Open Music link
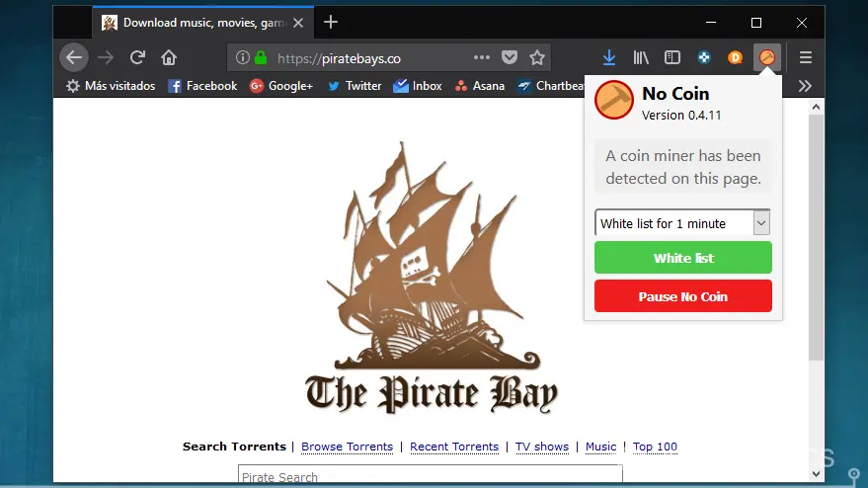The image size is (868, 488). pyautogui.click(x=600, y=447)
